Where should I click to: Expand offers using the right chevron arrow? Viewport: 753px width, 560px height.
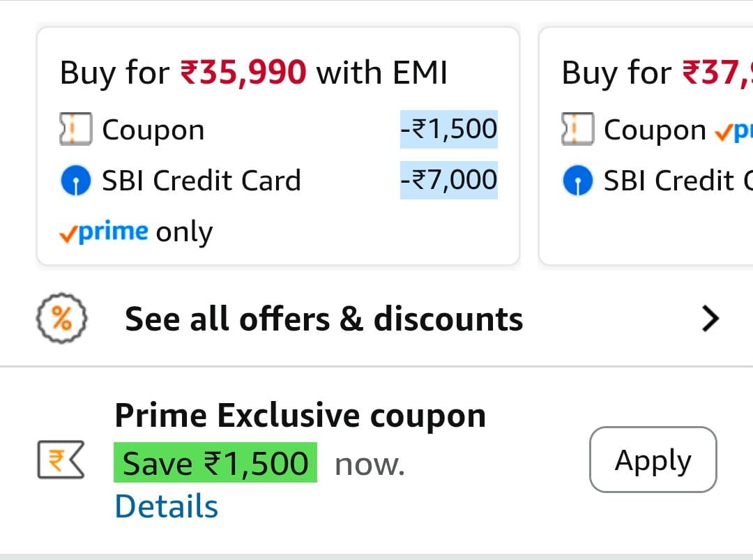tap(710, 319)
